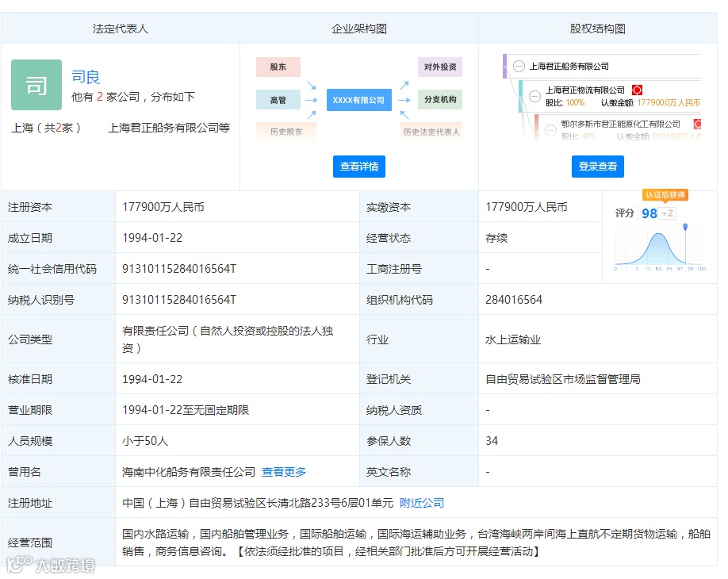
Task: Click the +2 score bonus tag
Action: tap(668, 213)
